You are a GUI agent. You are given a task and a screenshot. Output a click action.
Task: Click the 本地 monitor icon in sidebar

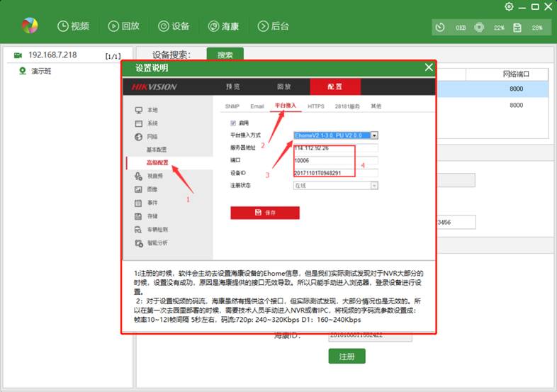tap(139, 111)
